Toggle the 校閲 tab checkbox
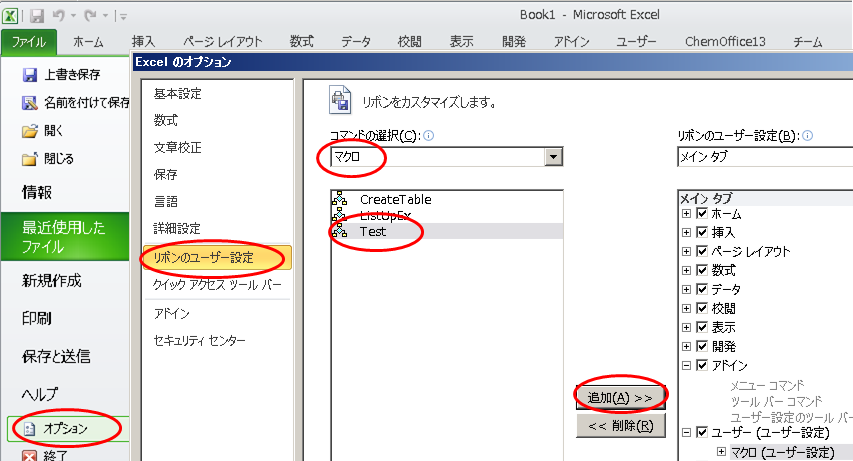Screen dimensions: 853x461 (x=702, y=309)
